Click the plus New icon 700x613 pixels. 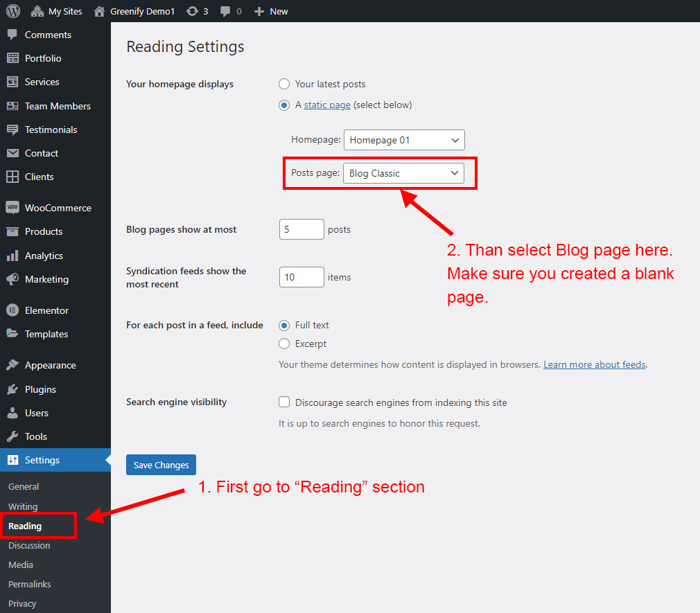pos(259,11)
